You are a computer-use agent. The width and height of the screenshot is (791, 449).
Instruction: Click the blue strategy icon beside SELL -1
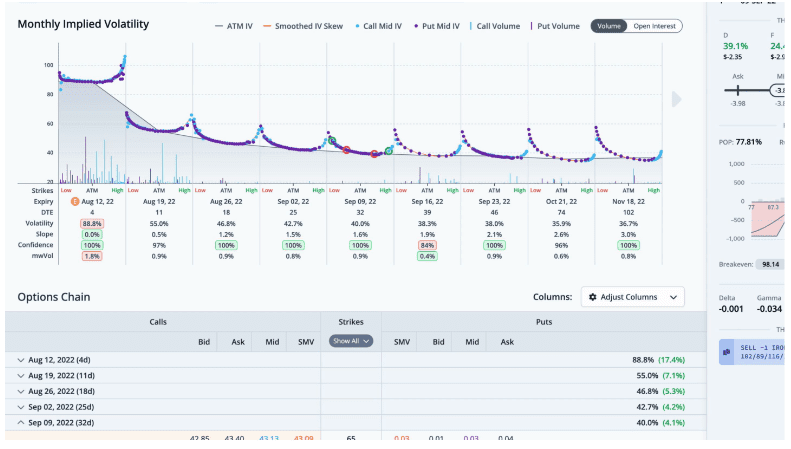pos(727,352)
